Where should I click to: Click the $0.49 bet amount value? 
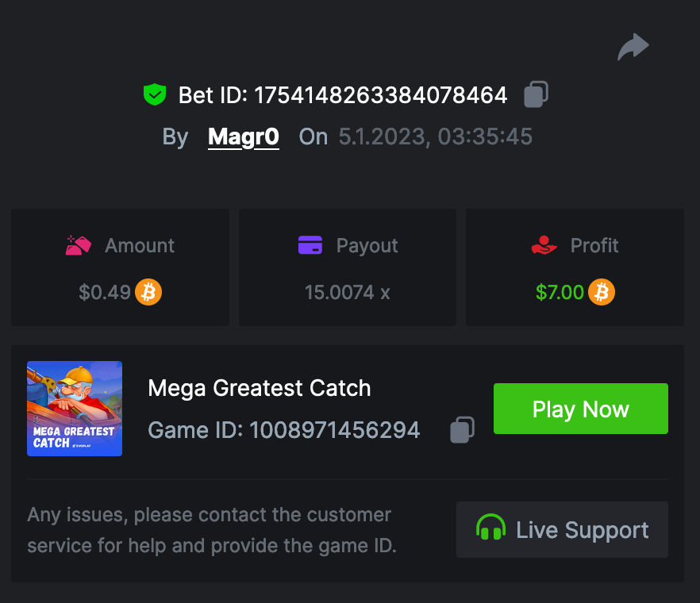[x=105, y=292]
